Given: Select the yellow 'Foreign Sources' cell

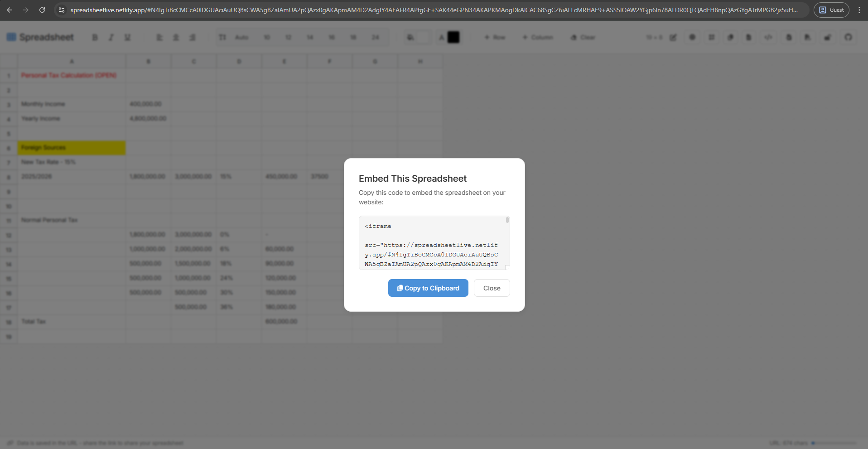Looking at the screenshot, I should [x=72, y=148].
